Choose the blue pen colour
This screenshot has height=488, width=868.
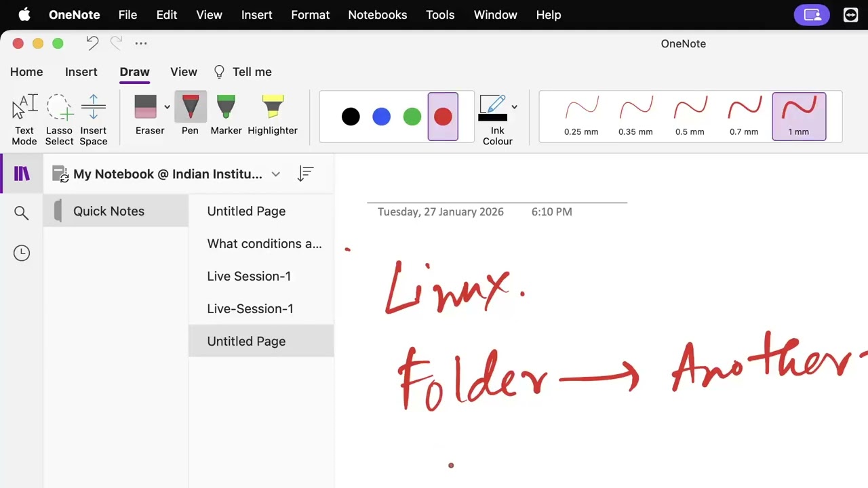[x=382, y=117]
